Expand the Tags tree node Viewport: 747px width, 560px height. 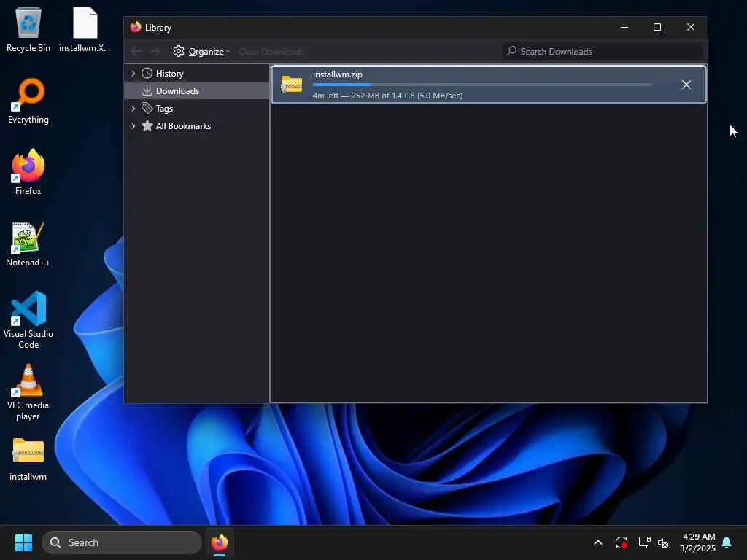[x=133, y=109]
